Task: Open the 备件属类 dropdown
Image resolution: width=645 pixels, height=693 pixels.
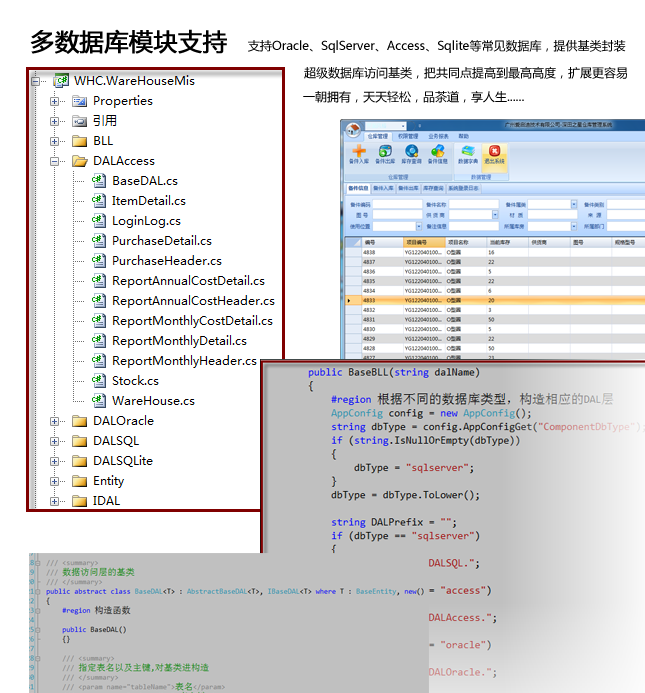Action: coord(574,204)
